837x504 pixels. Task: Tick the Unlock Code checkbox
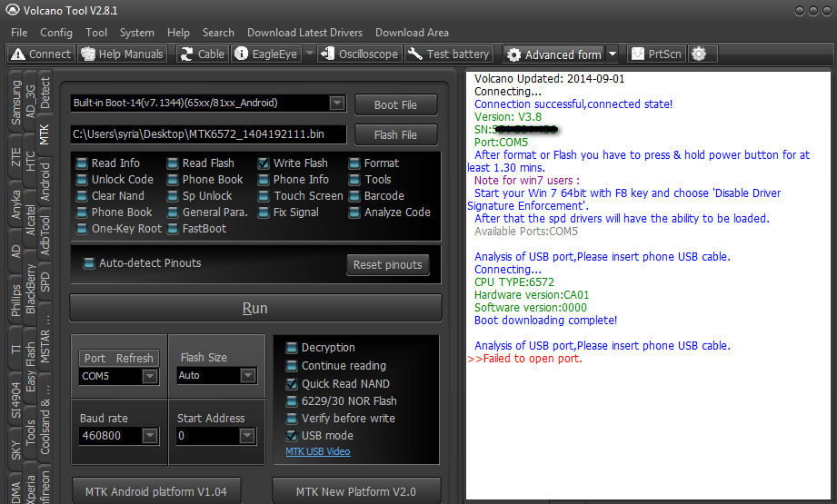(x=82, y=180)
